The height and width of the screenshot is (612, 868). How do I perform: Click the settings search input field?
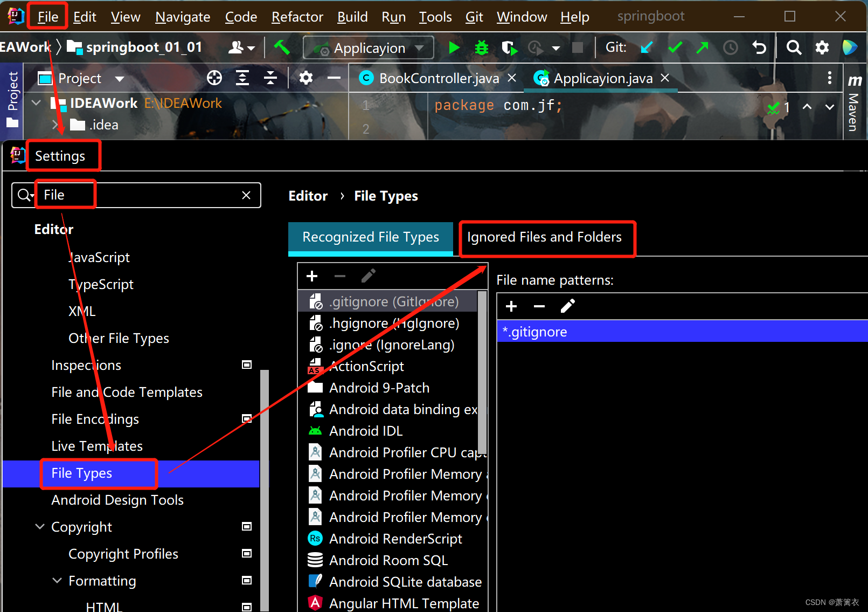[x=136, y=195]
